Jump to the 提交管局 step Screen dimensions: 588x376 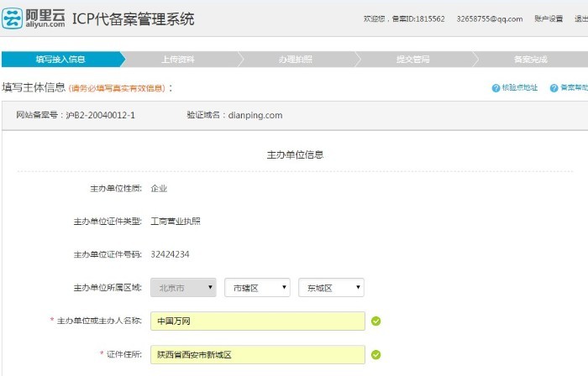(412, 60)
